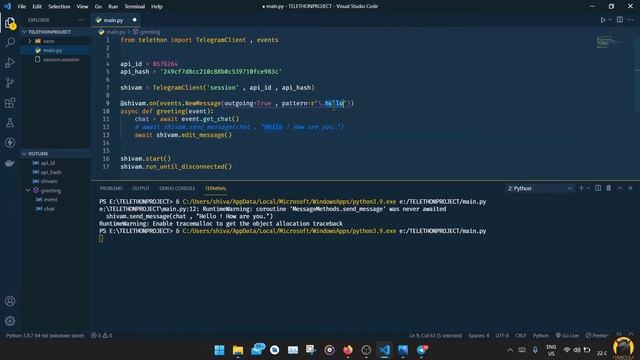640x360 pixels.
Task: Select the TERMINAL tab
Action: pyautogui.click(x=216, y=188)
